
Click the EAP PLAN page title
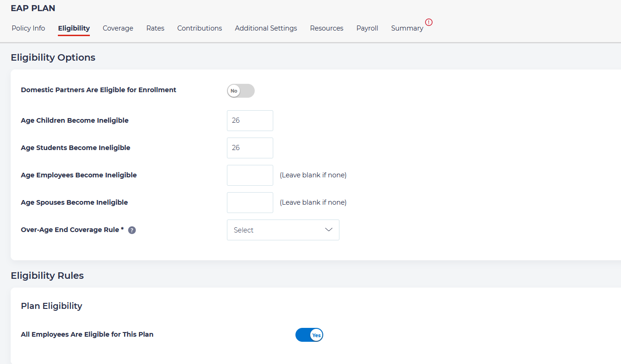[x=33, y=8]
